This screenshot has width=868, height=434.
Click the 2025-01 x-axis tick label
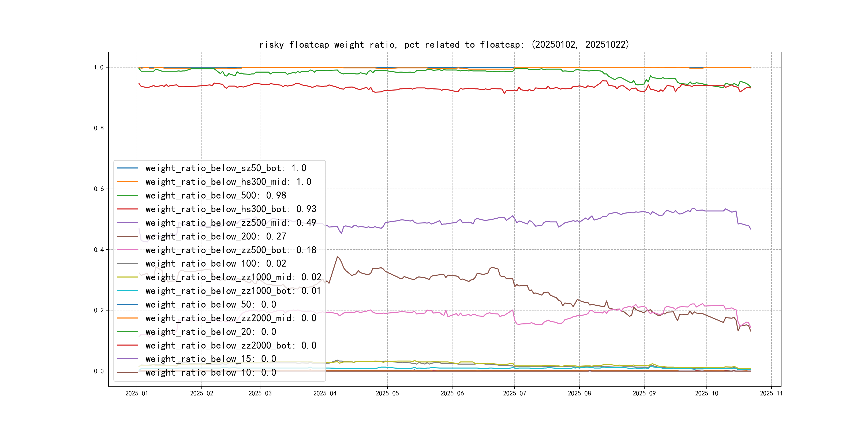point(136,393)
